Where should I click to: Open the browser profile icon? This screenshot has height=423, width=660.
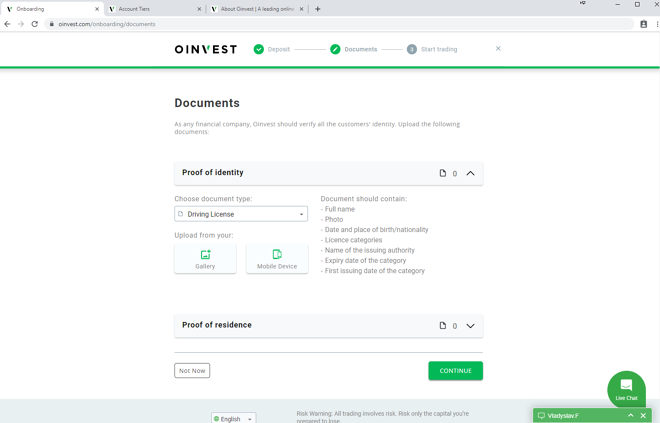644,24
